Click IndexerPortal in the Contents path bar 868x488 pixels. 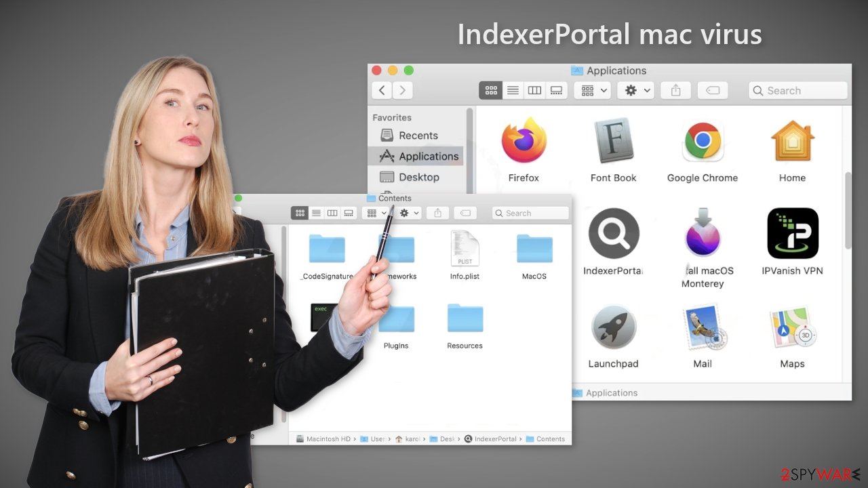(x=490, y=439)
